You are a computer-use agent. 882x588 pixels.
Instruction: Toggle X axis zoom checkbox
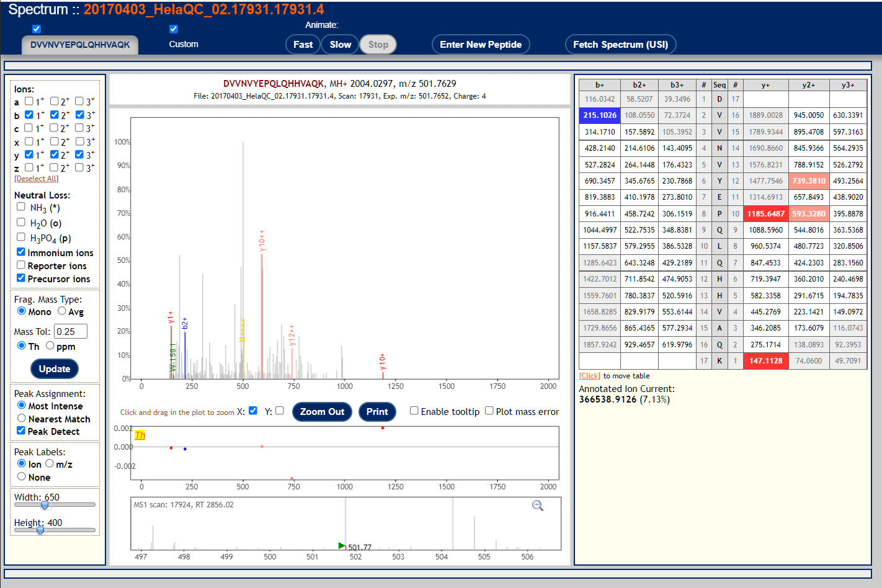pyautogui.click(x=253, y=411)
